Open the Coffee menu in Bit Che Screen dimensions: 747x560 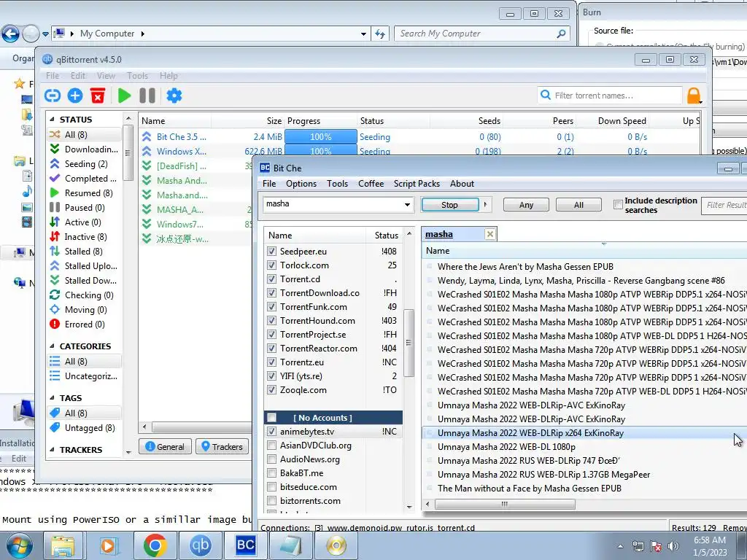(x=371, y=184)
